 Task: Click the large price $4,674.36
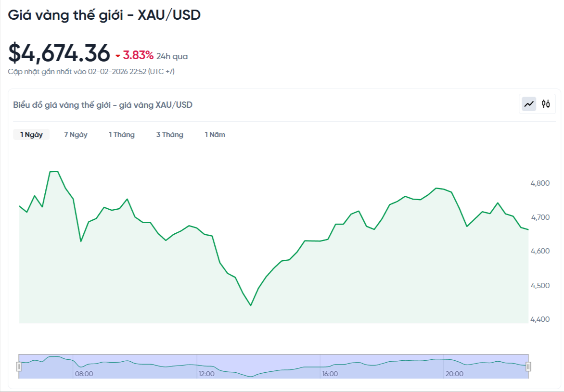(59, 53)
